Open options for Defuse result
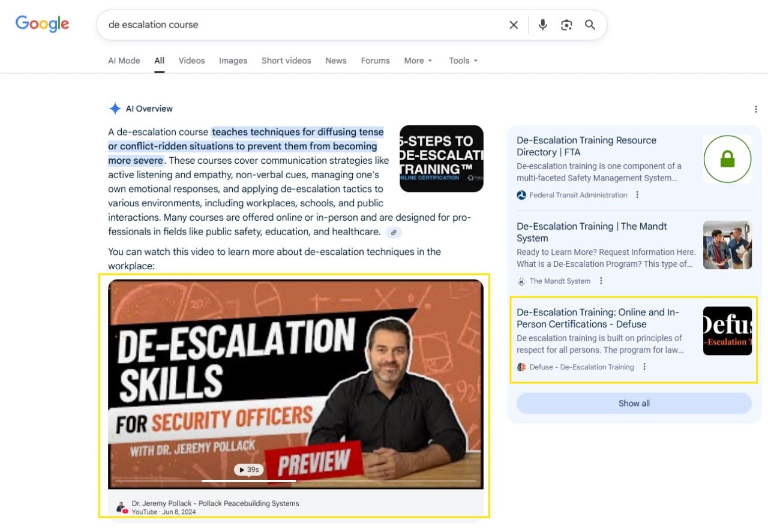768x532 pixels. [x=644, y=367]
